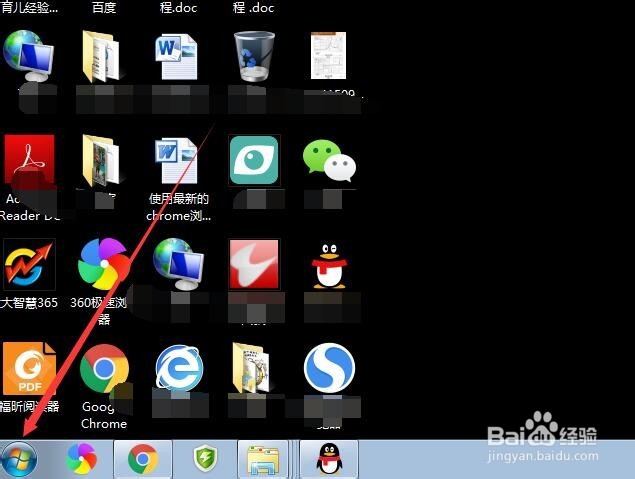The width and height of the screenshot is (635, 479).
Task: Select the teal eye app desktop icon
Action: [x=254, y=160]
